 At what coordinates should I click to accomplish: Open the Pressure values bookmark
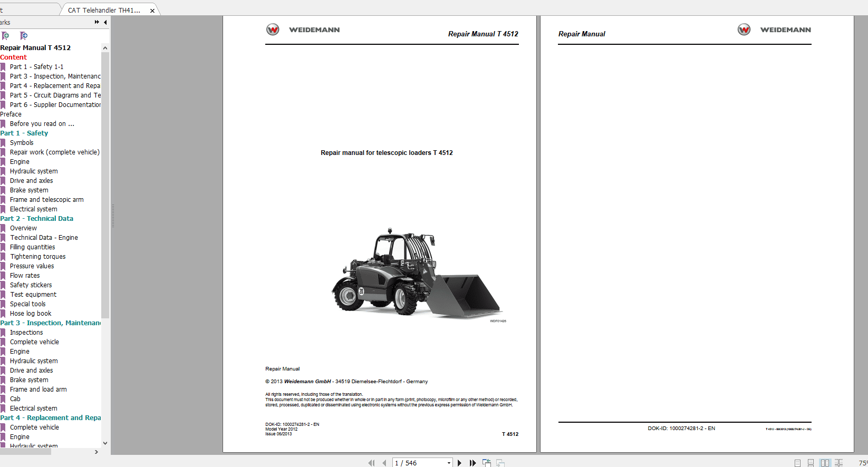coord(32,266)
